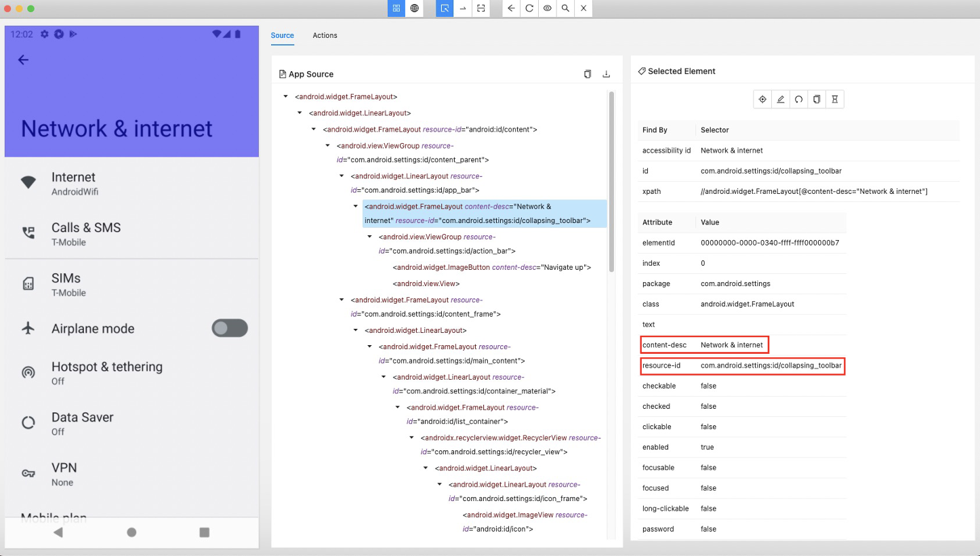Toggle the command recorder eye icon
This screenshot has height=556, width=980.
547,8
